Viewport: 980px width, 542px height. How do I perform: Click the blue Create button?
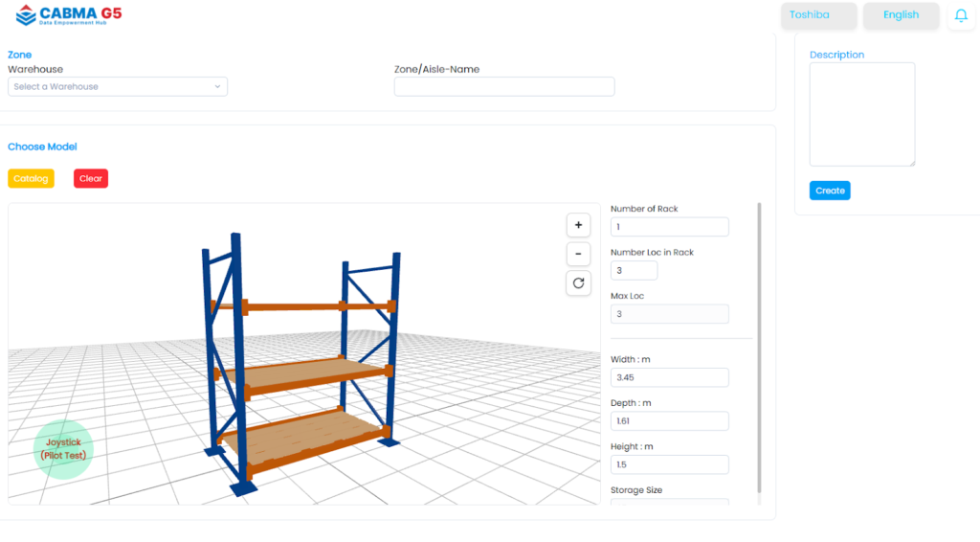pos(830,191)
